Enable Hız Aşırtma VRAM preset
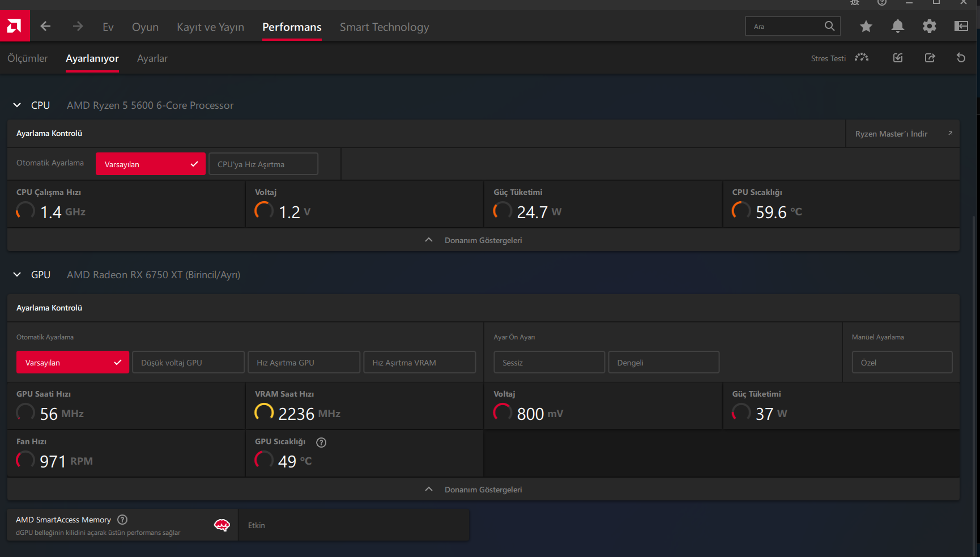This screenshot has height=557, width=980. click(420, 363)
